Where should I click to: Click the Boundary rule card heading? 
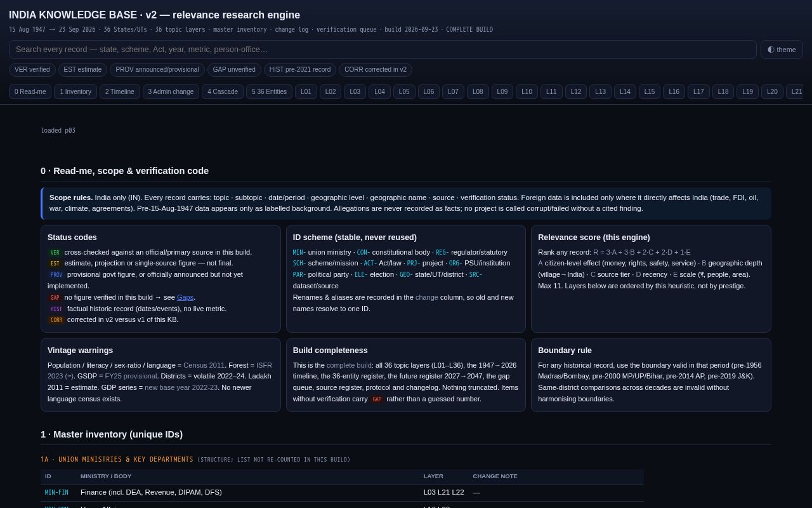[565, 351]
